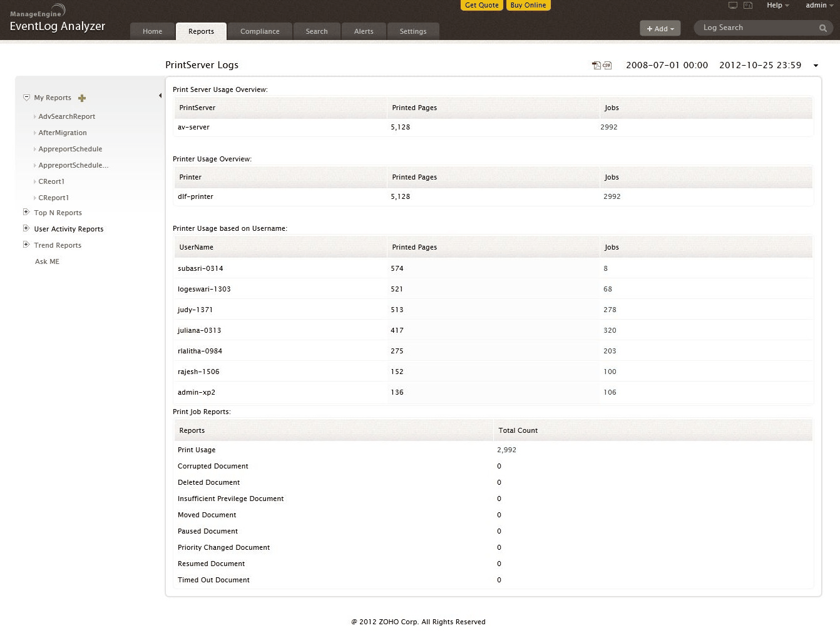
Task: Add a new report with the green plus icon
Action: (82, 98)
